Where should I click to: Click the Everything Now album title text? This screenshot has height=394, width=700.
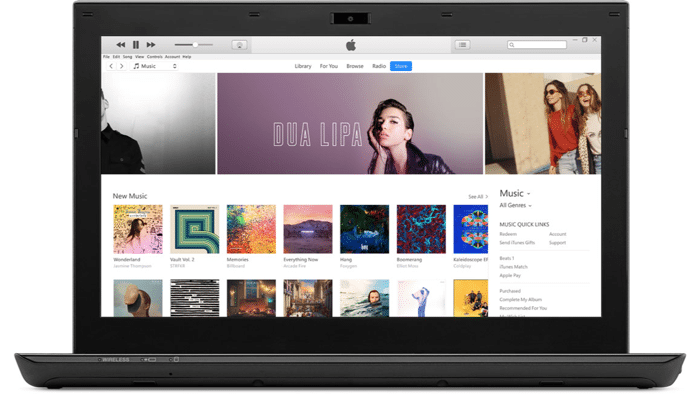point(301,260)
